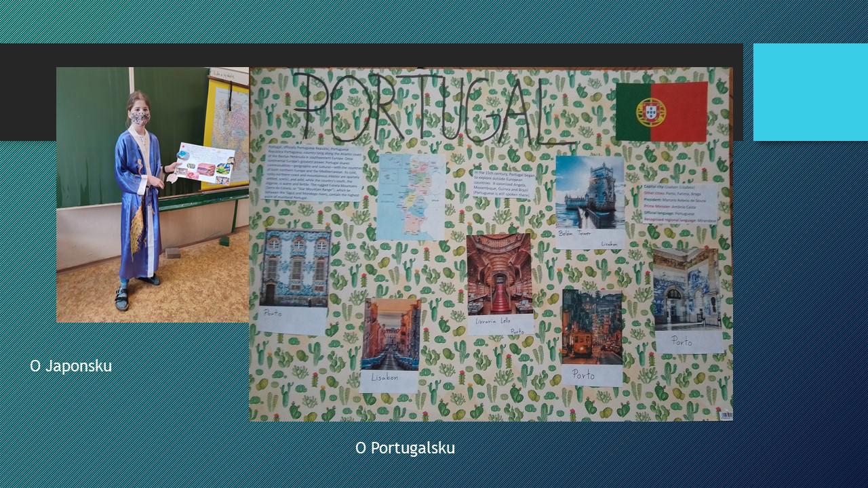This screenshot has height=488, width=868.
Task: Click the 'Livraria Lello' photo label
Action: (x=492, y=321)
